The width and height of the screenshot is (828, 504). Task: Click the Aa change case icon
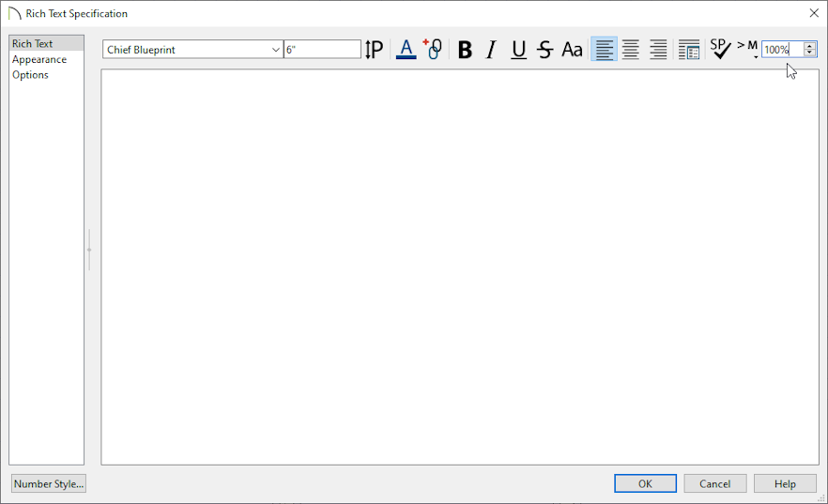coord(572,50)
